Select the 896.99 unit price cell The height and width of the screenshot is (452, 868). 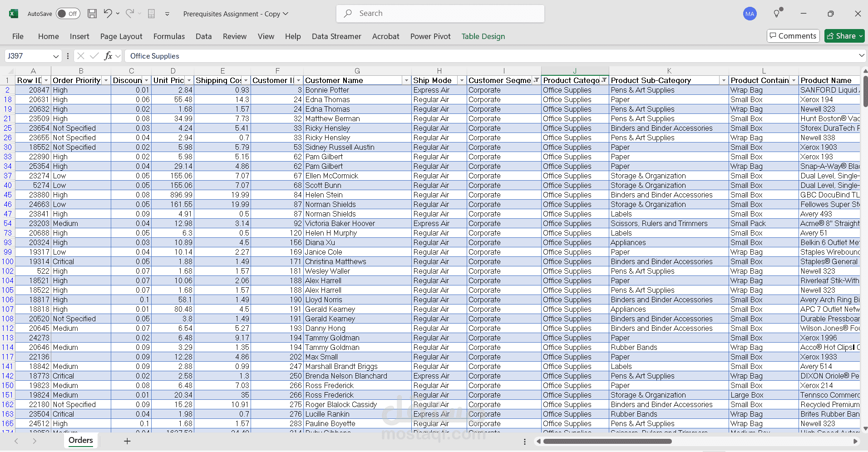click(x=173, y=195)
